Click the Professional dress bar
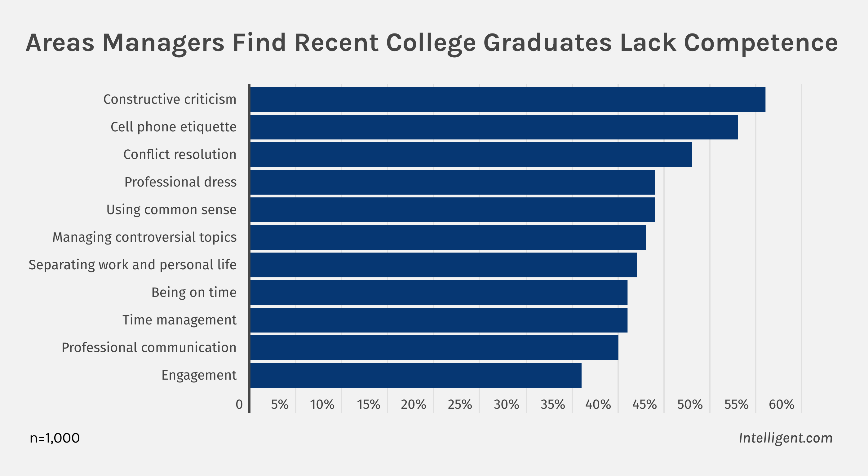This screenshot has width=868, height=476. 453,182
